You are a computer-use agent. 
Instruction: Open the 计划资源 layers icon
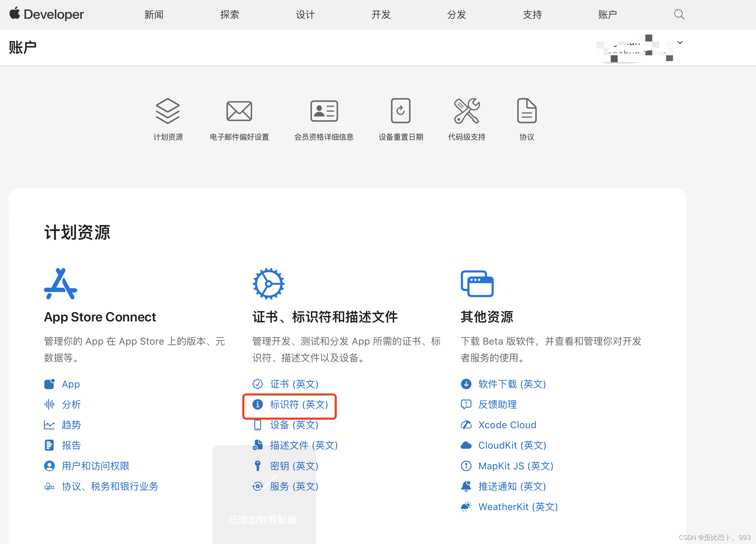[x=168, y=111]
